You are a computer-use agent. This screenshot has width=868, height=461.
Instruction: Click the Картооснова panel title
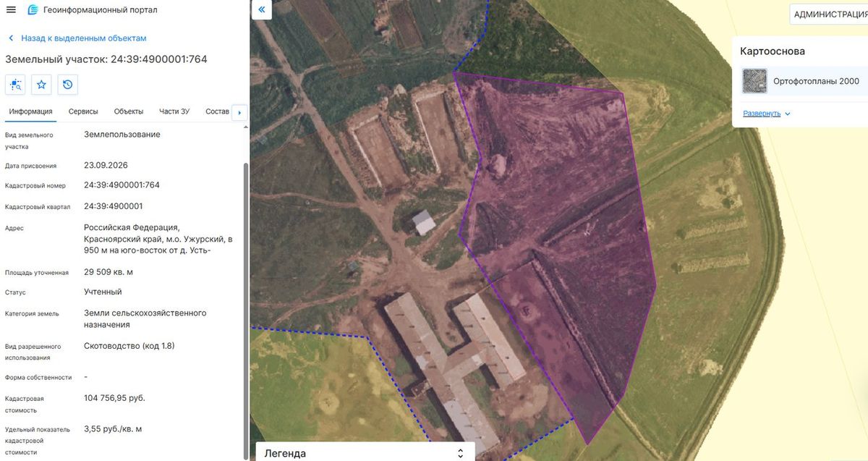[x=773, y=51]
